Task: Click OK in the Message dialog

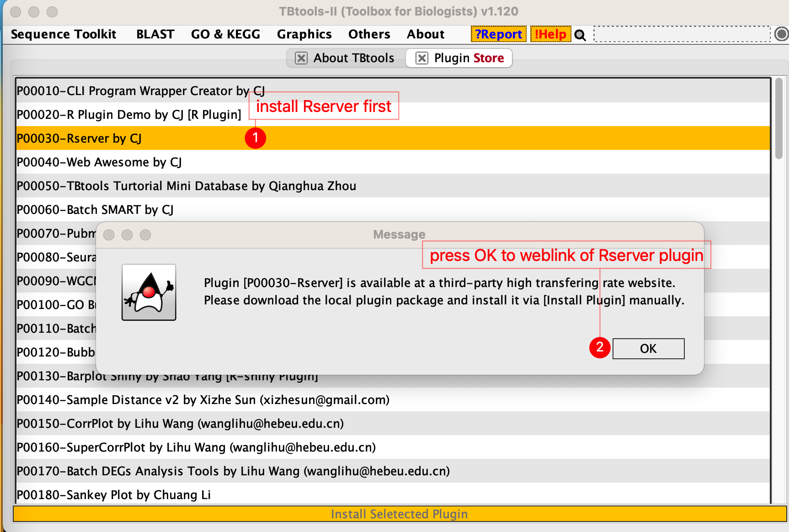Action: (648, 349)
